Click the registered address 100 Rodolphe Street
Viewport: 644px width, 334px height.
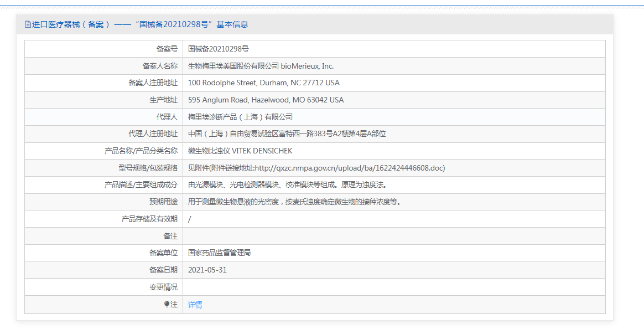tap(264, 83)
